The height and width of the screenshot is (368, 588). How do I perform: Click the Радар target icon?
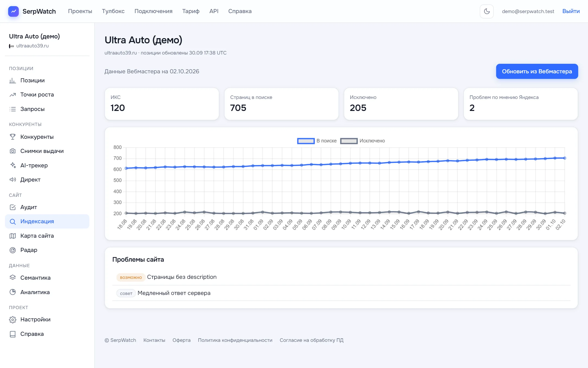(13, 250)
